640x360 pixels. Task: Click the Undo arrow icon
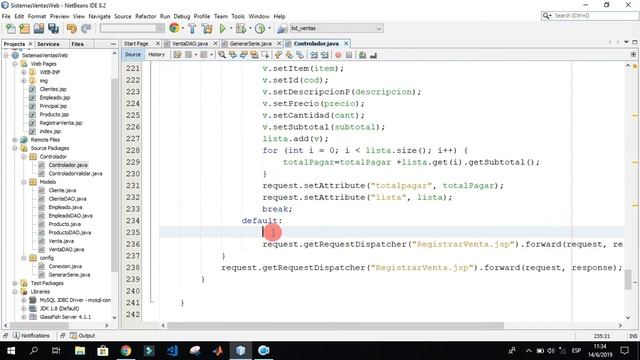coord(72,29)
